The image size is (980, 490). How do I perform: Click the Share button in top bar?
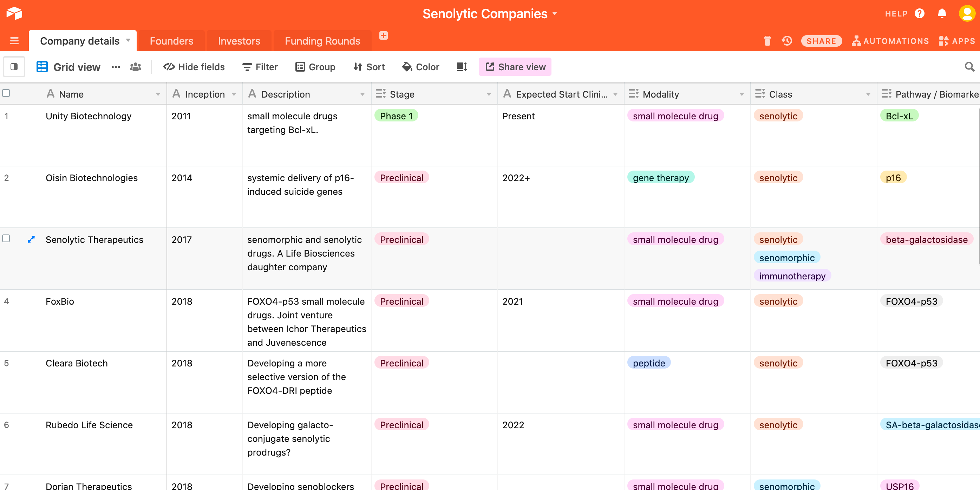(821, 41)
